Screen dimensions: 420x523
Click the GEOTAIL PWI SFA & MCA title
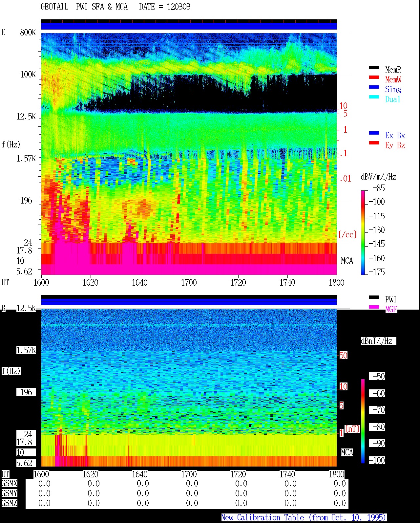pyautogui.click(x=84, y=7)
